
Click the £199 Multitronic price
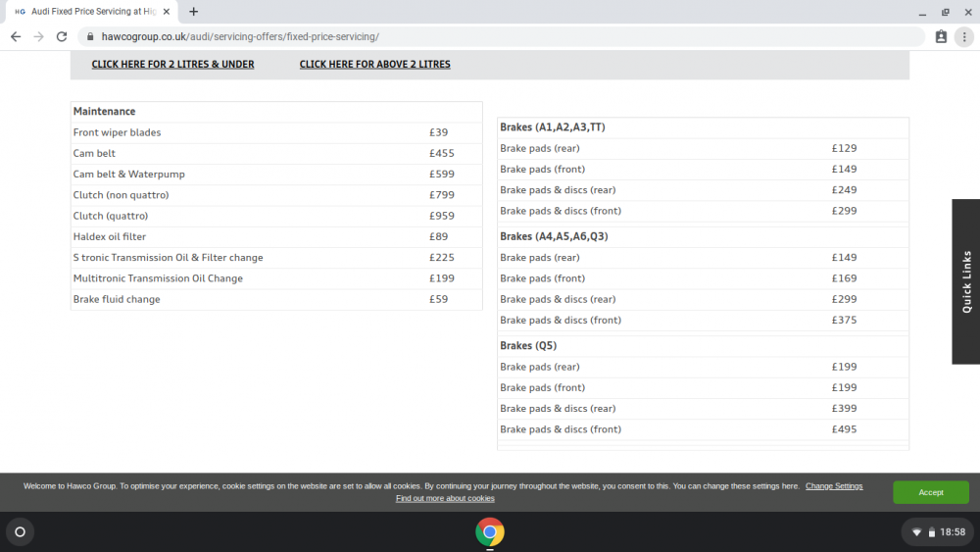442,278
